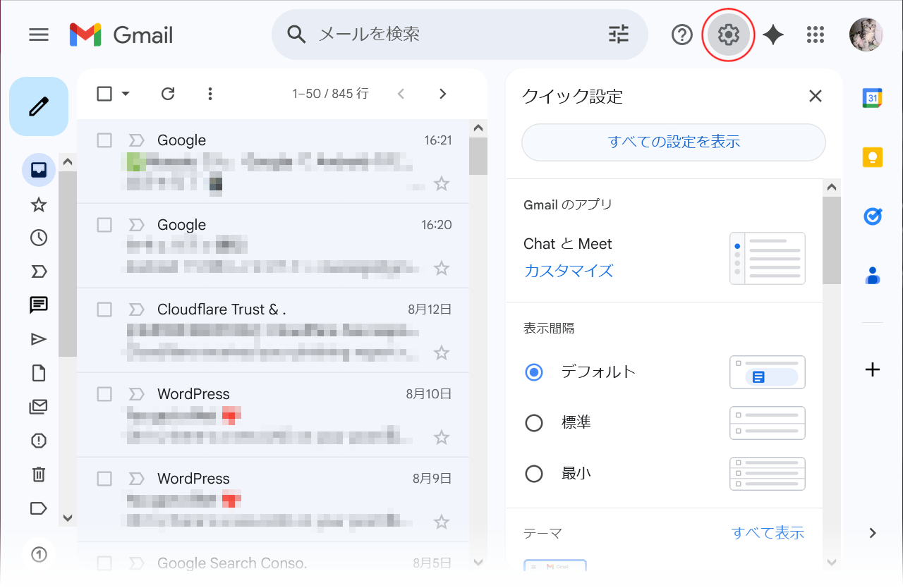Click the Gmail logo
The image size is (903, 588).
click(x=121, y=35)
